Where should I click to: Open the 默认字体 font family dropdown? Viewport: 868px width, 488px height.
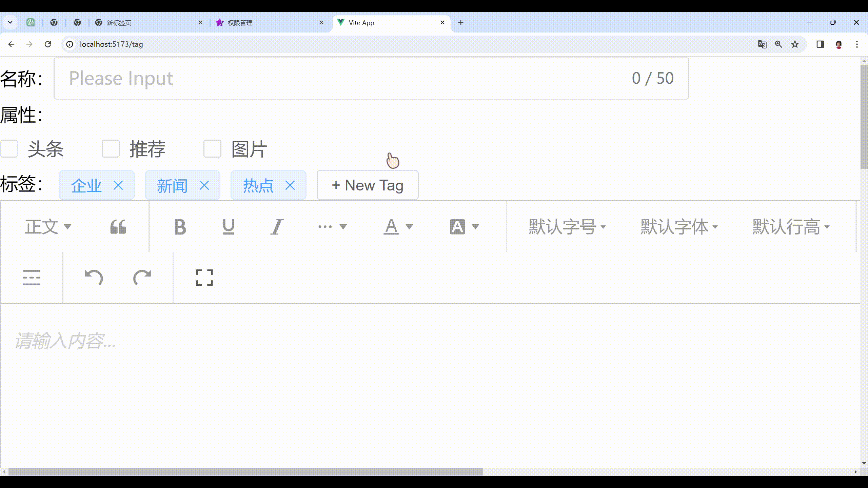coord(679,226)
